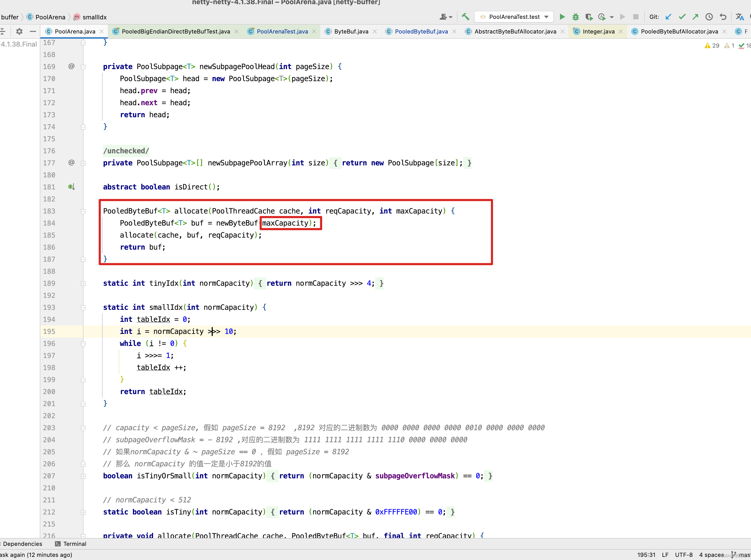The height and width of the screenshot is (560, 751).
Task: Open project panel settings gear
Action: pyautogui.click(x=19, y=31)
